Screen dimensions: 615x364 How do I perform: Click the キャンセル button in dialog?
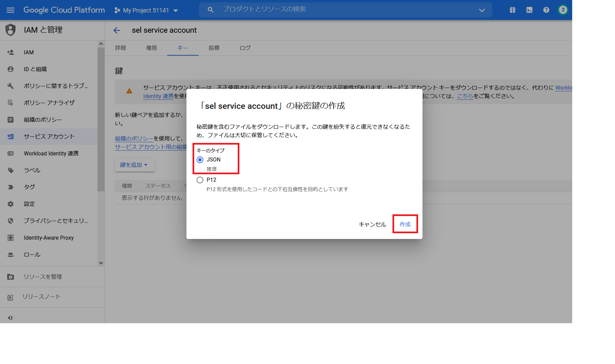pyautogui.click(x=372, y=224)
